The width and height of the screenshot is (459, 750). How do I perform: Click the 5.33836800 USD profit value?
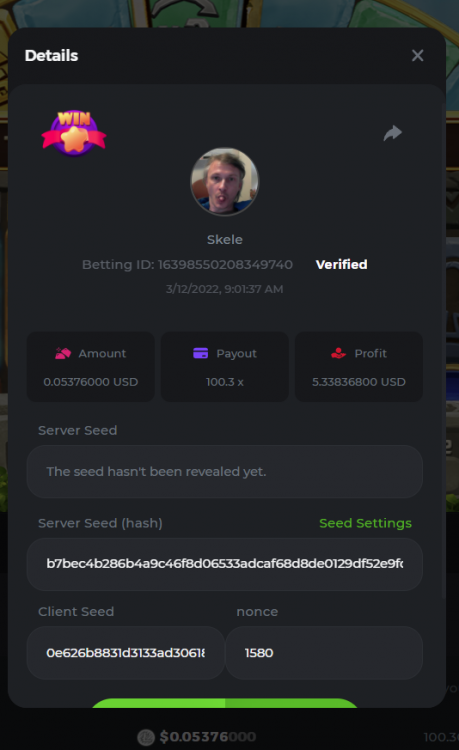click(359, 382)
